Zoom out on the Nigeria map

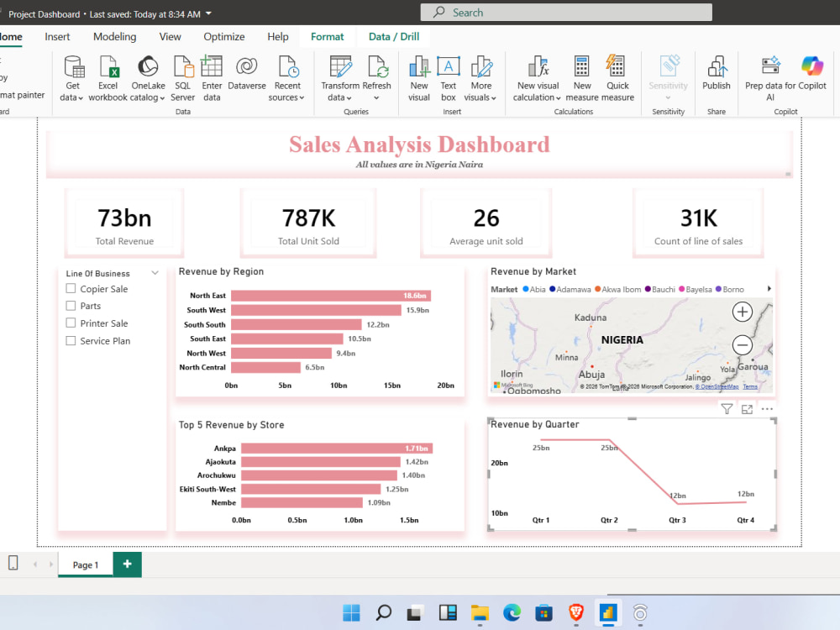[743, 345]
